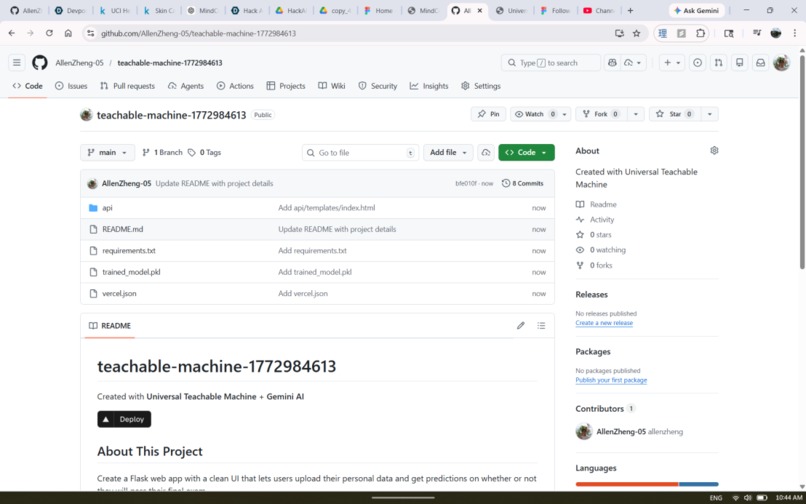Image resolution: width=806 pixels, height=504 pixels.
Task: Expand the Add file dropdown
Action: tap(448, 152)
